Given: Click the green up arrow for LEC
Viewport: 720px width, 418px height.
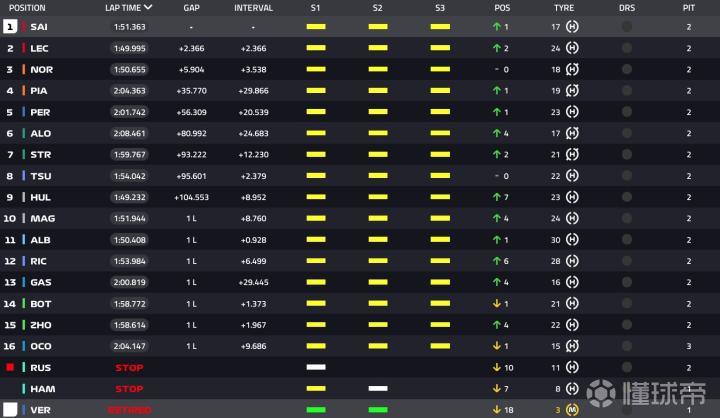Looking at the screenshot, I should click(496, 48).
